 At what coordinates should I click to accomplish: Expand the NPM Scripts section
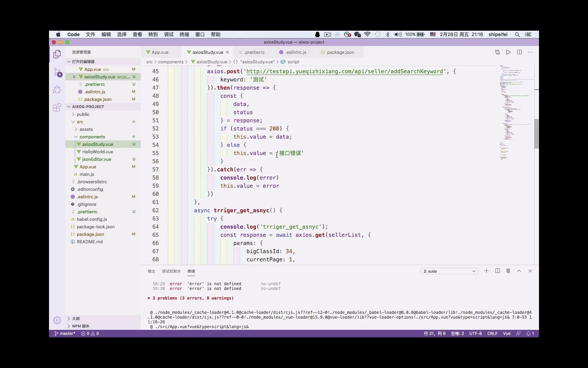click(x=103, y=326)
